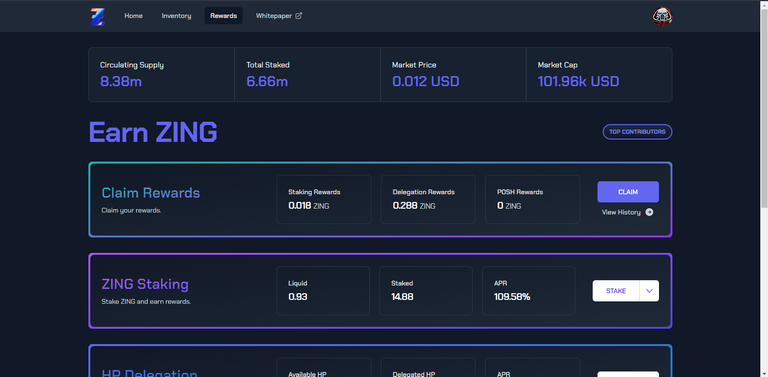Open the Inventory tab

pyautogui.click(x=176, y=16)
